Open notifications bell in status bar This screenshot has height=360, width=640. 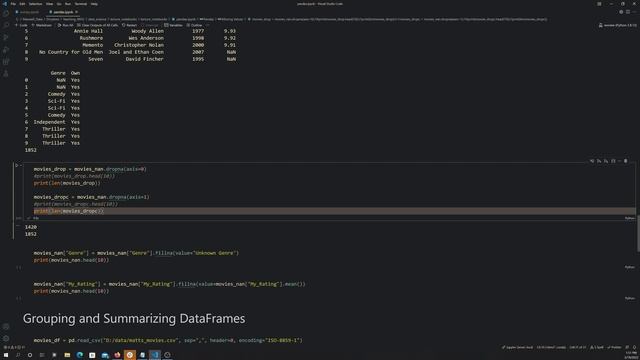[x=634, y=347]
